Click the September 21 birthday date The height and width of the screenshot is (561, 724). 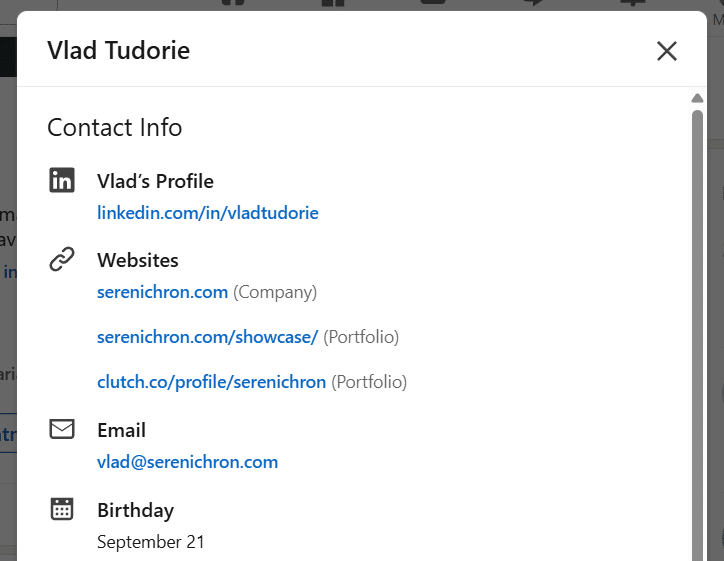pos(151,542)
